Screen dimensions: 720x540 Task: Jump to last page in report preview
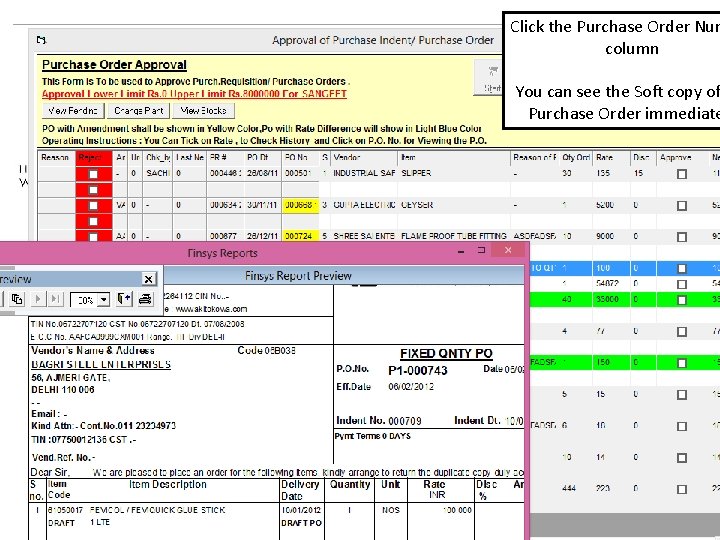click(55, 299)
